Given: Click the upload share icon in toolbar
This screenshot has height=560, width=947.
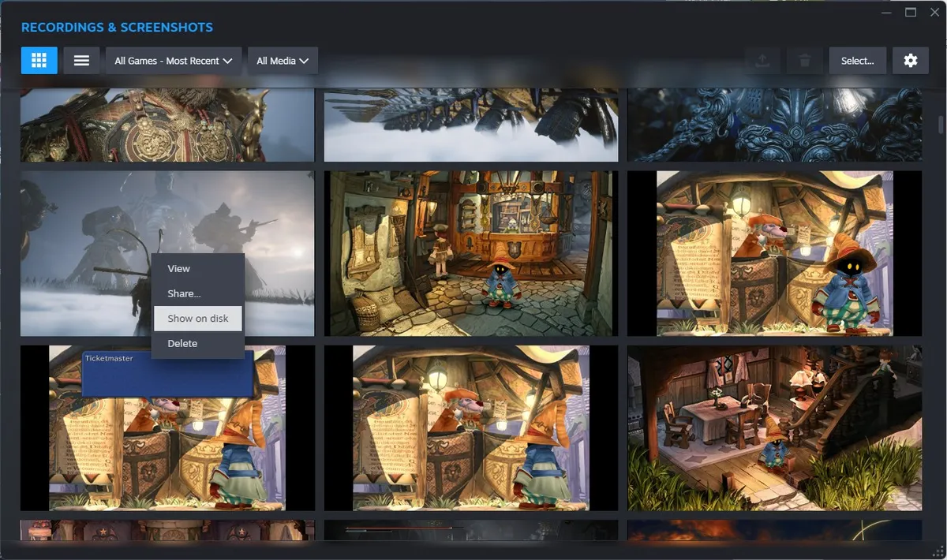Looking at the screenshot, I should 762,60.
